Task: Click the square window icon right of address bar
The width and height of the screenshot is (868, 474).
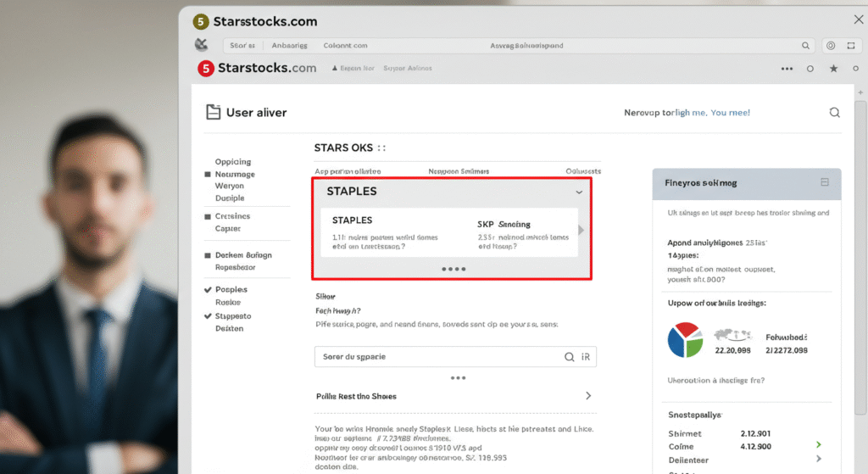Action: click(851, 46)
